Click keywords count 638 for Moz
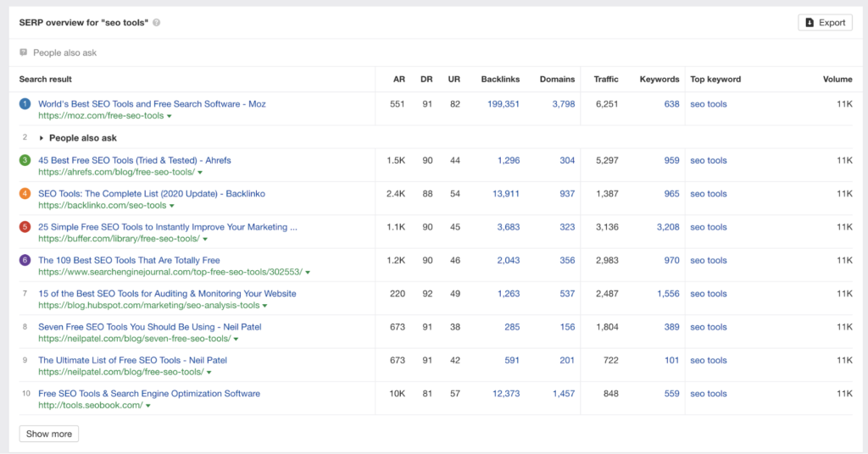This screenshot has height=454, width=868. 671,104
